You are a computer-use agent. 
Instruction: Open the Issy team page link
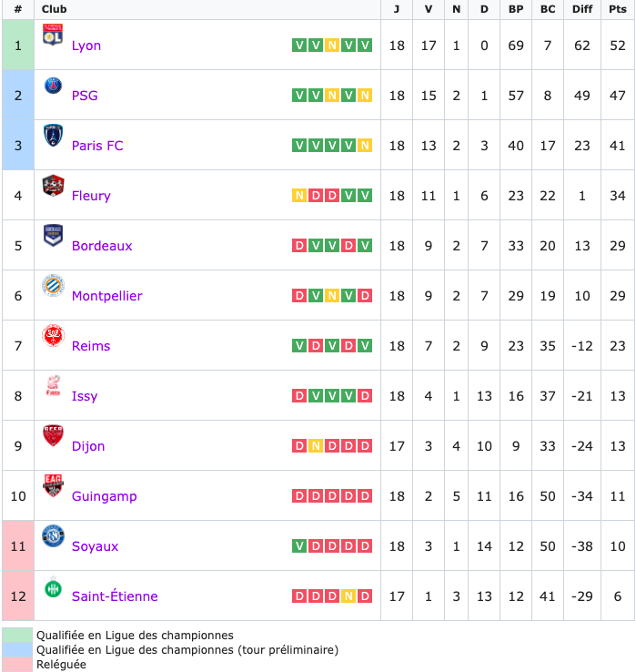(x=85, y=396)
